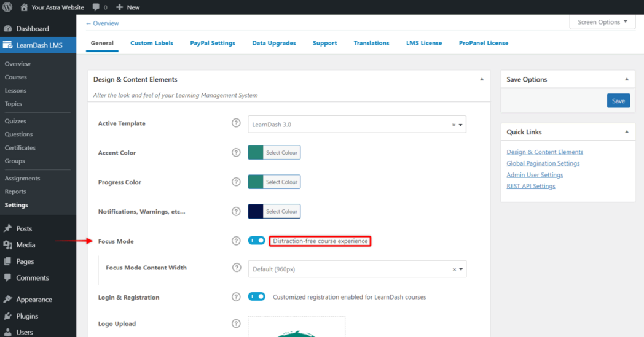644x337 pixels.
Task: Click the WordPress logo icon
Action: (x=7, y=7)
